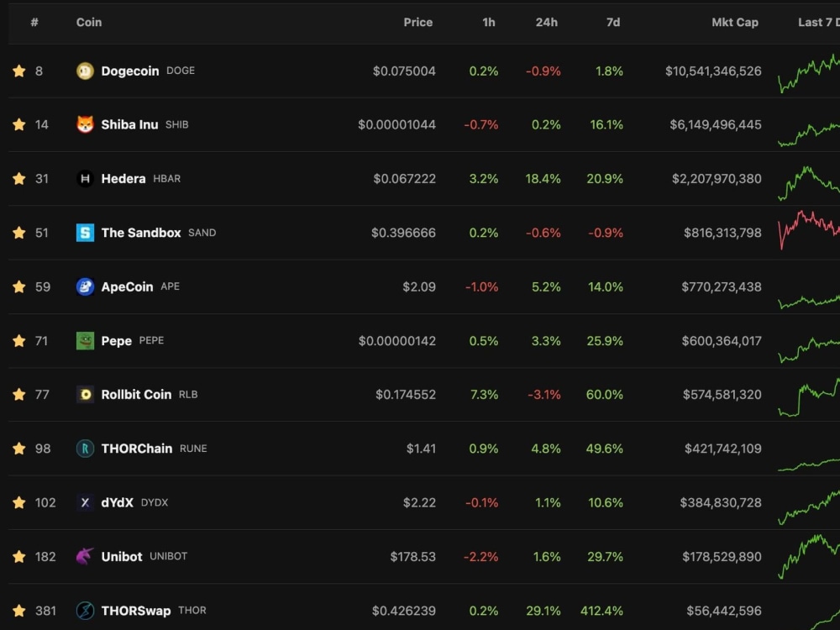The width and height of the screenshot is (840, 630).
Task: Unstar Dogecoin from the watchlist
Action: pyautogui.click(x=18, y=71)
